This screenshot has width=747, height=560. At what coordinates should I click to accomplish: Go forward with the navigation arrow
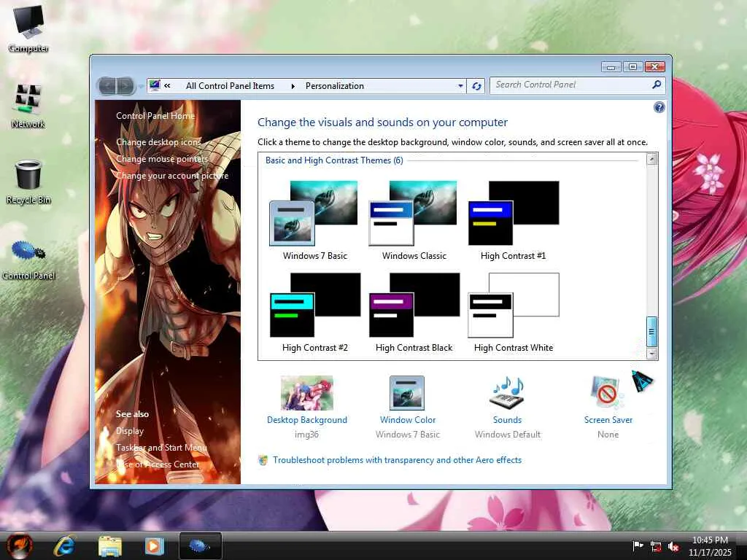click(x=125, y=86)
